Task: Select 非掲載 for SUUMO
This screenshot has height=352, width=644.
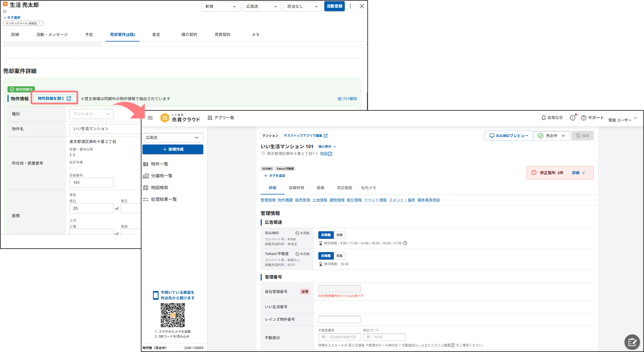Action: (x=326, y=235)
